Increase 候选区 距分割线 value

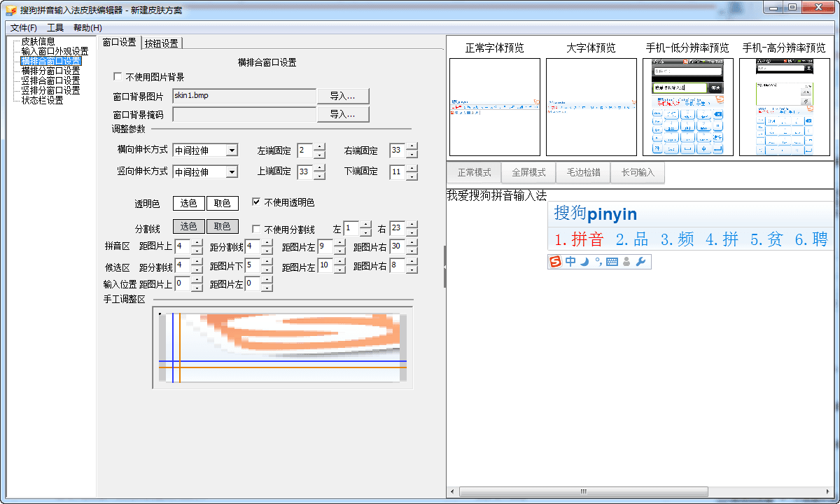tap(197, 261)
